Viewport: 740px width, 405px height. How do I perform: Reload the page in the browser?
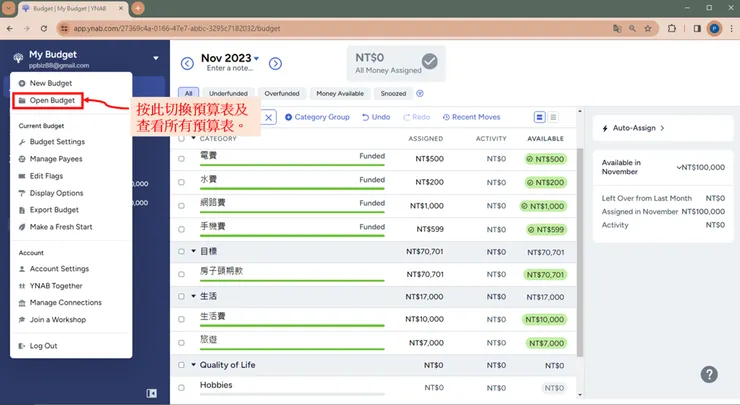[x=44, y=28]
